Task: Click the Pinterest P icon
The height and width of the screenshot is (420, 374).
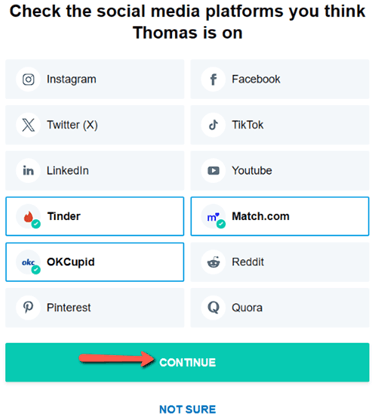Action: [28, 307]
